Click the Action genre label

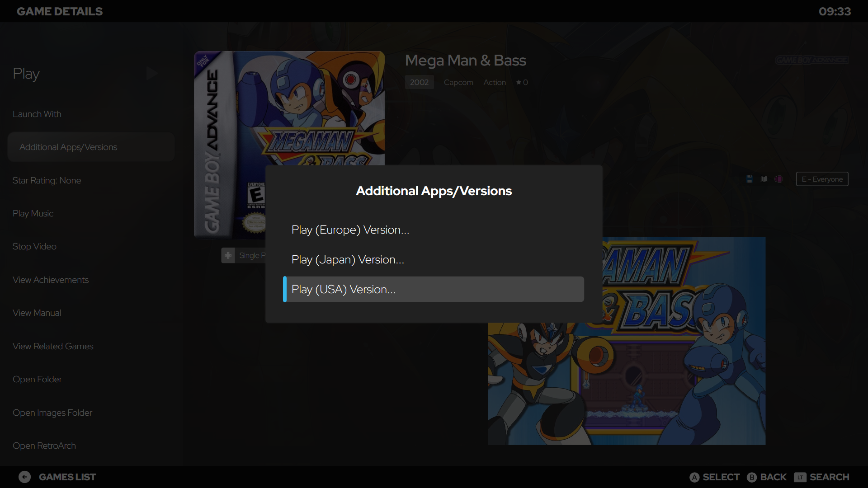tap(495, 82)
